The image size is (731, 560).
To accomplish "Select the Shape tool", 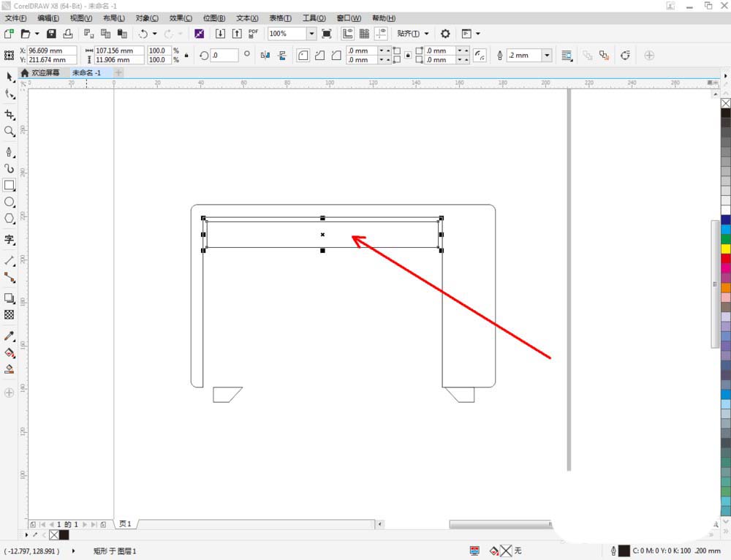I will [x=10, y=94].
